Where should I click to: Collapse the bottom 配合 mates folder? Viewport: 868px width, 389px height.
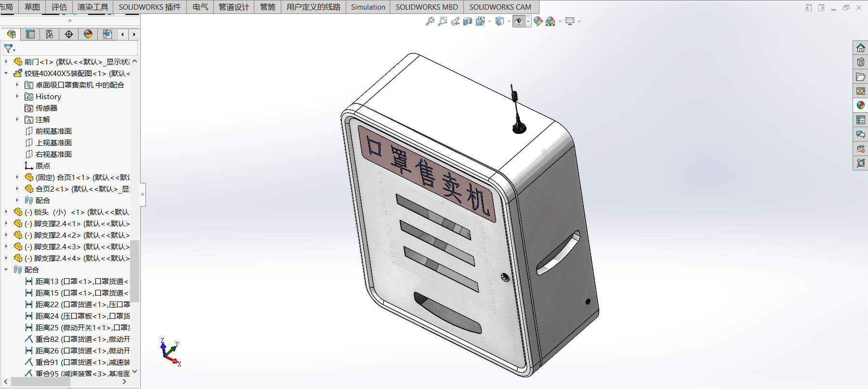click(x=6, y=270)
